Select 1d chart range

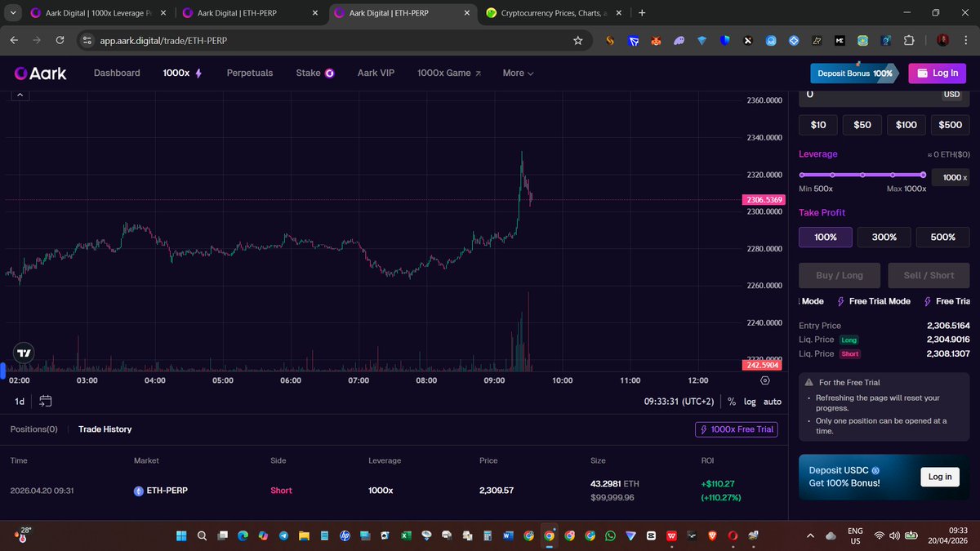(x=20, y=402)
